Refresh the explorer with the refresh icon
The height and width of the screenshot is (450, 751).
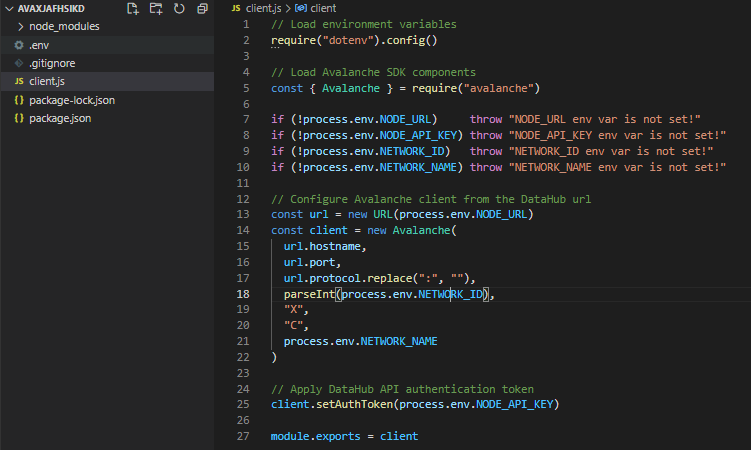pos(179,9)
